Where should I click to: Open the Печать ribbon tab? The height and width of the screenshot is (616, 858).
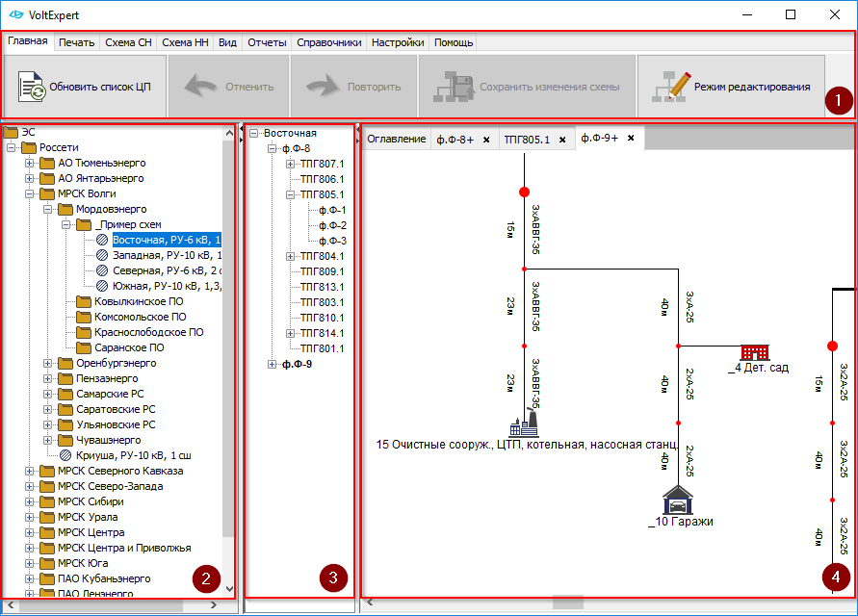[77, 42]
